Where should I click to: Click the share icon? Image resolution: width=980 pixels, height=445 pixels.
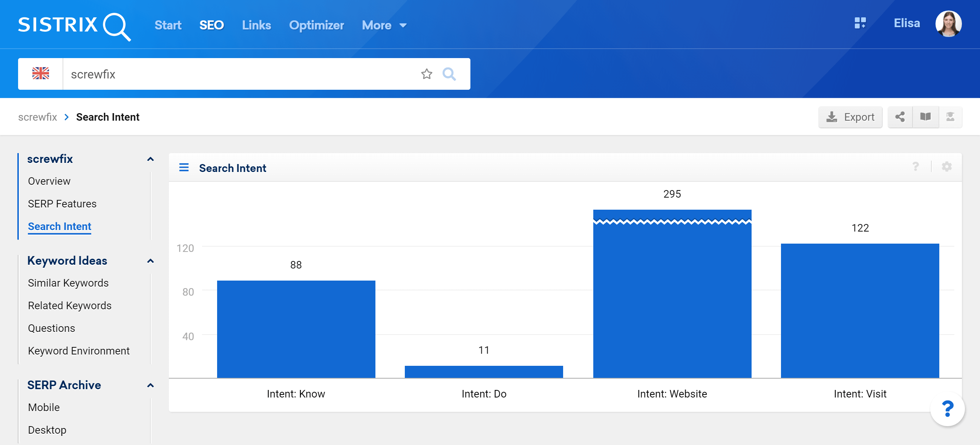(900, 117)
